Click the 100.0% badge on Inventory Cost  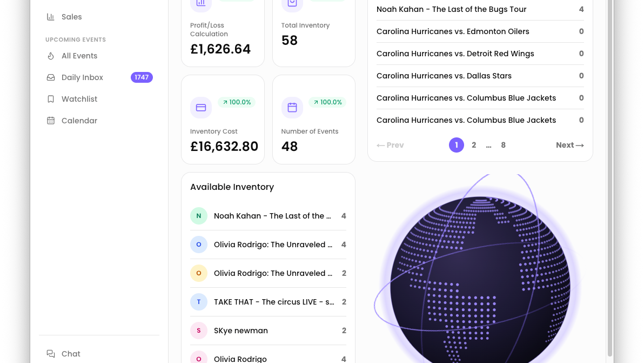(x=237, y=102)
